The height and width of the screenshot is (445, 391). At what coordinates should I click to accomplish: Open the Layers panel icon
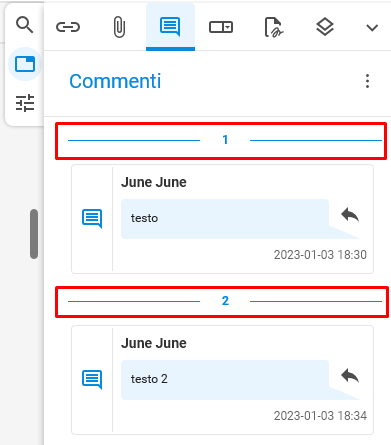324,27
